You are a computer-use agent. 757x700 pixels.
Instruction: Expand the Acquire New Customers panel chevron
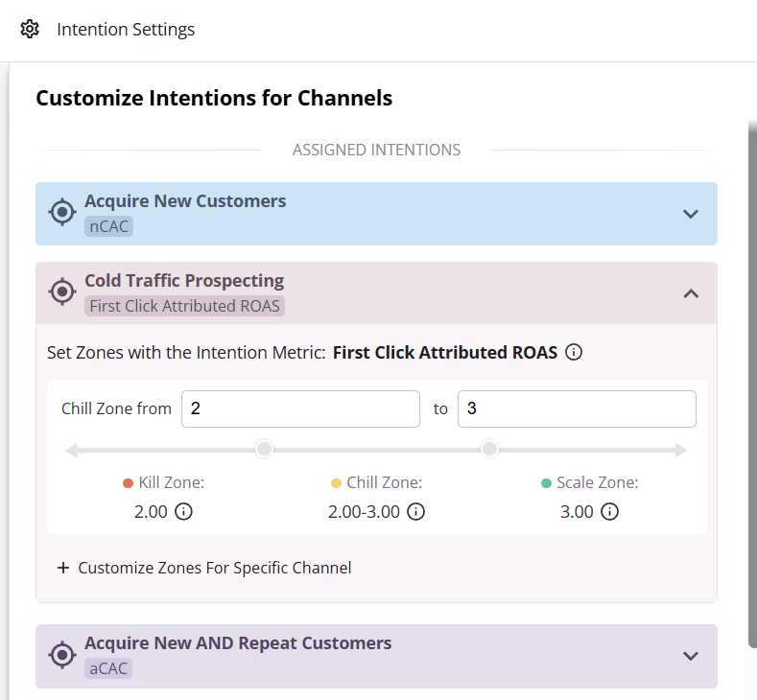tap(691, 214)
